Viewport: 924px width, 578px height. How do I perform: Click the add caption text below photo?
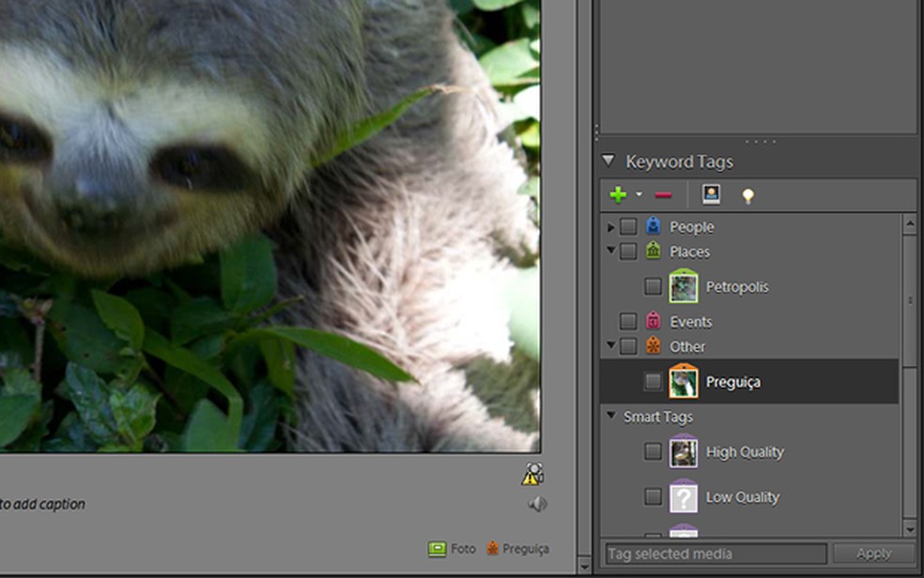coord(42,504)
